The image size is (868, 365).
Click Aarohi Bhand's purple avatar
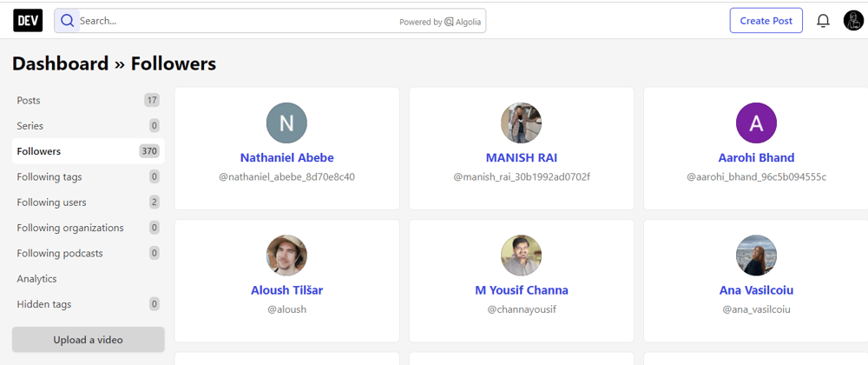tap(756, 123)
